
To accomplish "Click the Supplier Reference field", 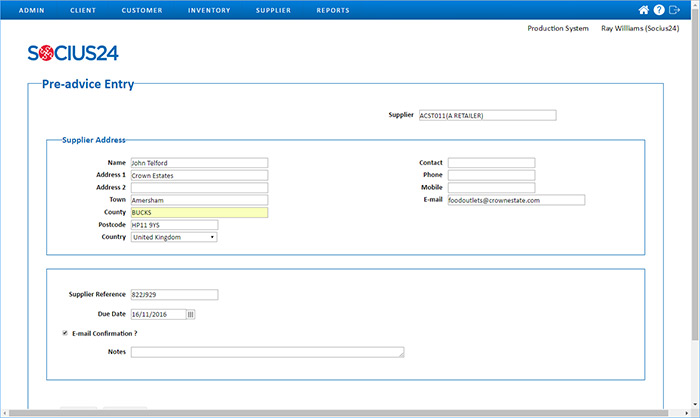I will click(x=175, y=295).
